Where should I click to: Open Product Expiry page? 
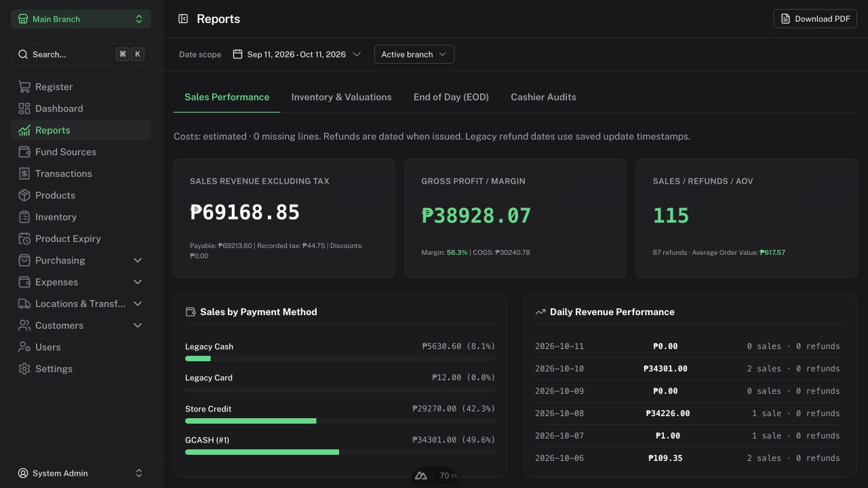81,239
